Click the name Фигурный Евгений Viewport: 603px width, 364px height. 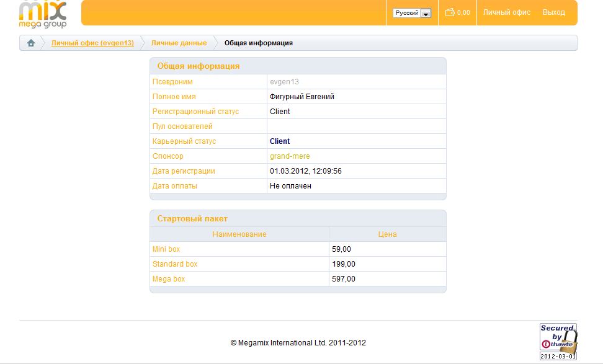pos(302,97)
